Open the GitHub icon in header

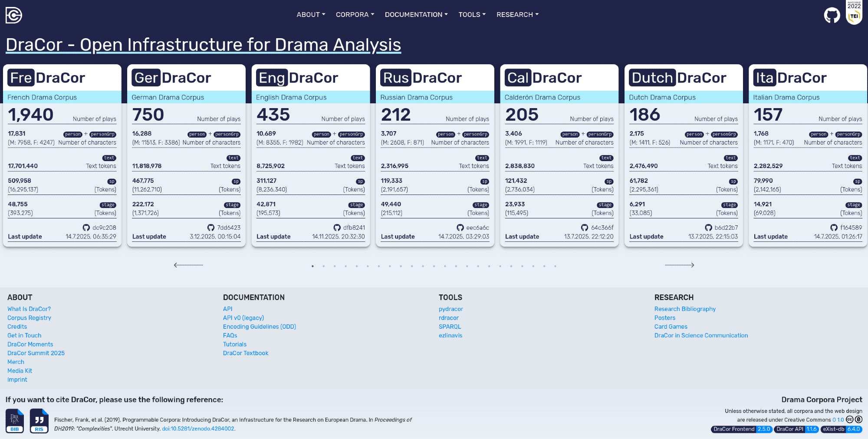point(832,16)
